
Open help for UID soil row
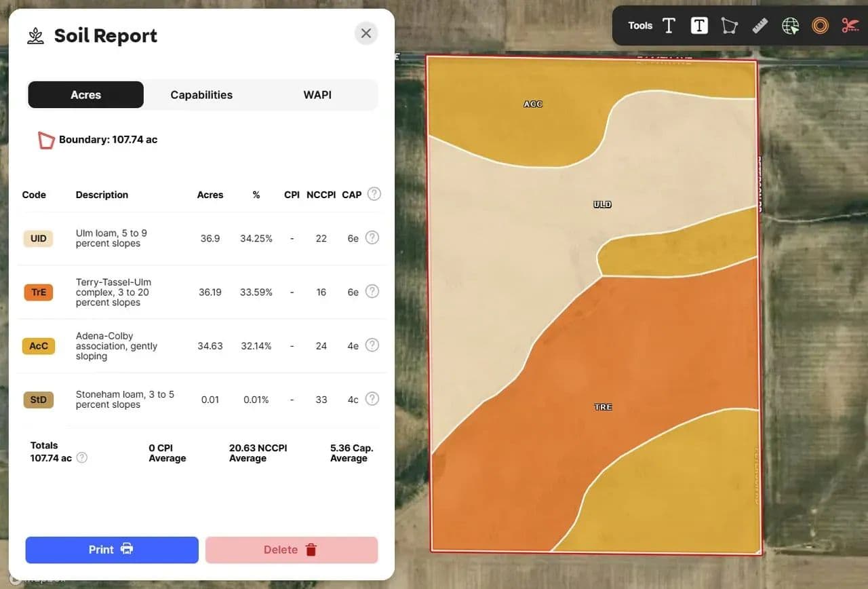372,237
